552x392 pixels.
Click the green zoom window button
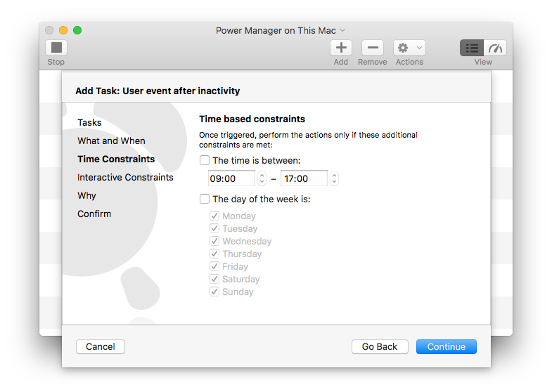point(77,30)
